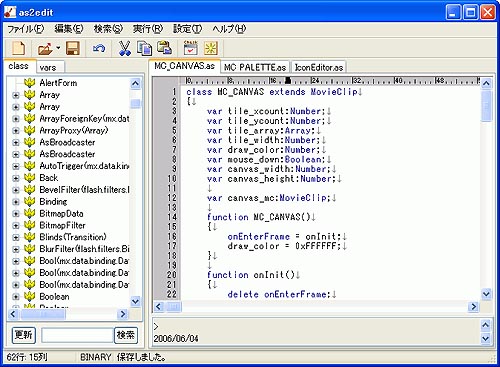Click the crown icon next to BitmapData
The width and height of the screenshot is (500, 367).
click(x=30, y=214)
